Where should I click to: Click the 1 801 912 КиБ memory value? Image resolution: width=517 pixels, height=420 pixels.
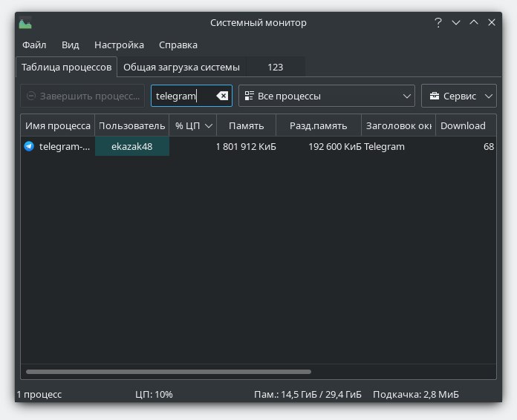coord(246,147)
